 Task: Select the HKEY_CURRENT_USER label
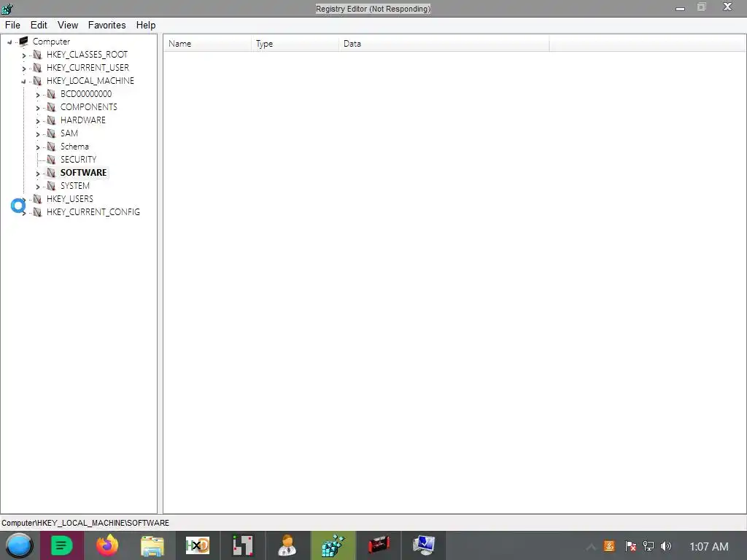tap(88, 68)
